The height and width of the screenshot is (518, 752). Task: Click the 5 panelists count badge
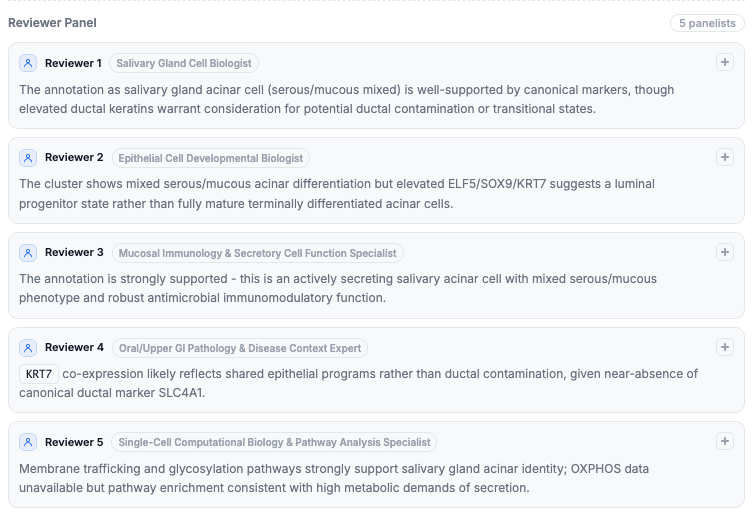click(707, 23)
